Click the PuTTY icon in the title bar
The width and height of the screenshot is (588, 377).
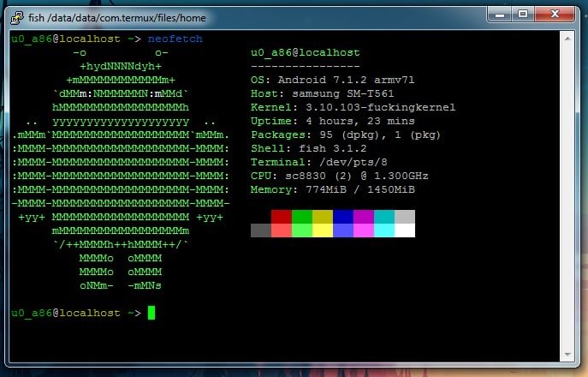(17, 17)
